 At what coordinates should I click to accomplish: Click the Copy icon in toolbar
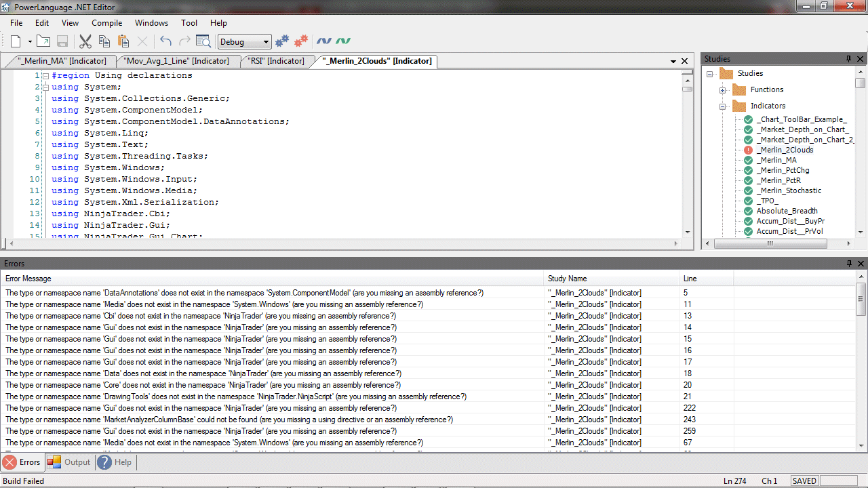coord(104,41)
